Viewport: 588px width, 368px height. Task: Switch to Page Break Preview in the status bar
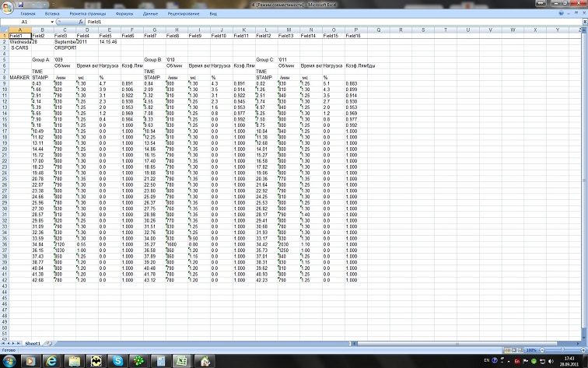pos(520,350)
